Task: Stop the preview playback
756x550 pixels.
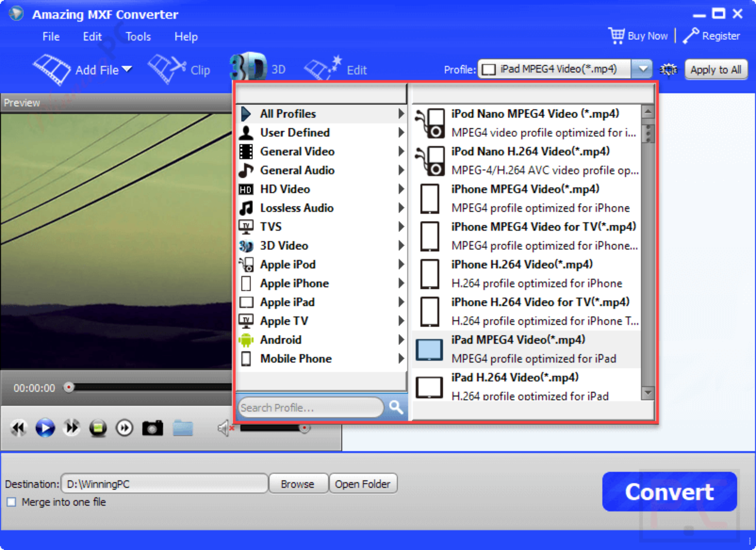Action: tap(98, 428)
